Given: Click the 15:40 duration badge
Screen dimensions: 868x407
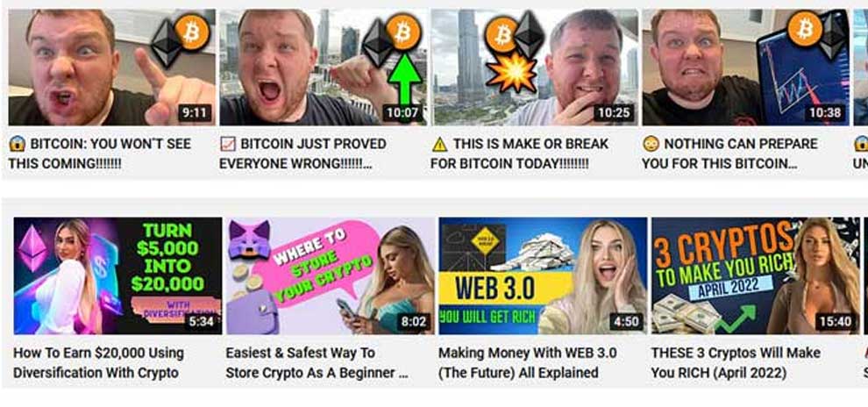Looking at the screenshot, I should click(836, 322).
